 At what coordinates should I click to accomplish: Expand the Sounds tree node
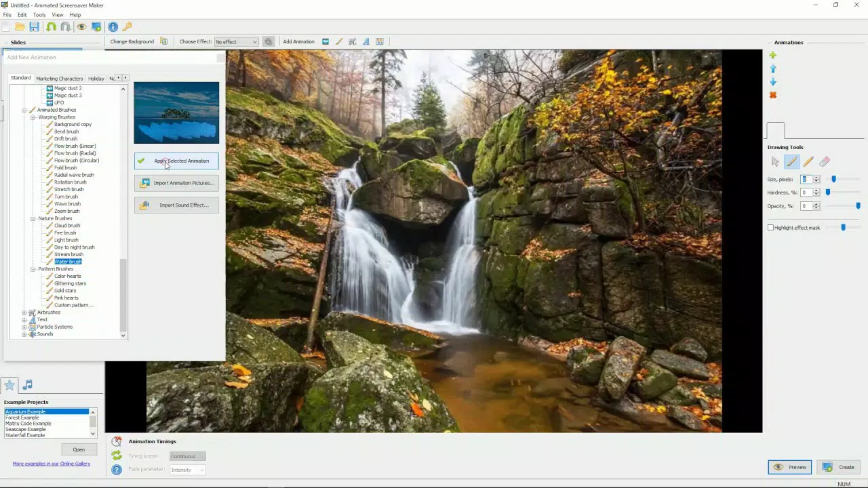(x=24, y=334)
